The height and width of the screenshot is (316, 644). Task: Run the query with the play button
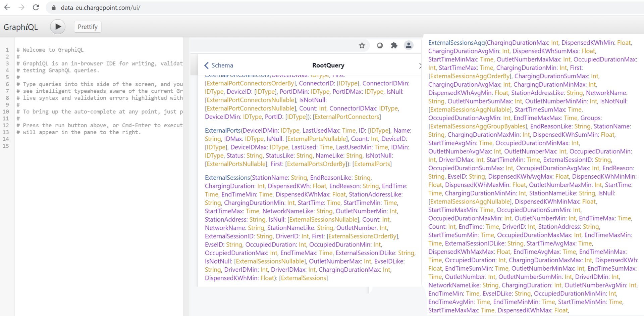tap(58, 27)
